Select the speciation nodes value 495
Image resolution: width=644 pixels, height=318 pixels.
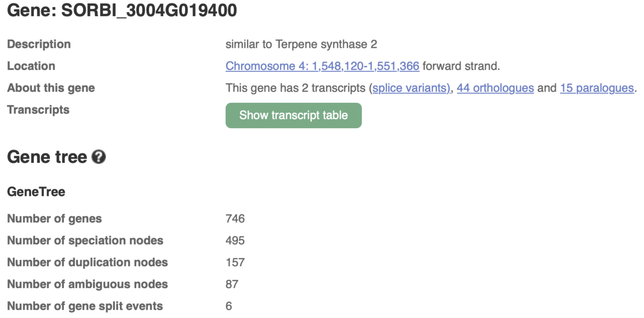(235, 241)
